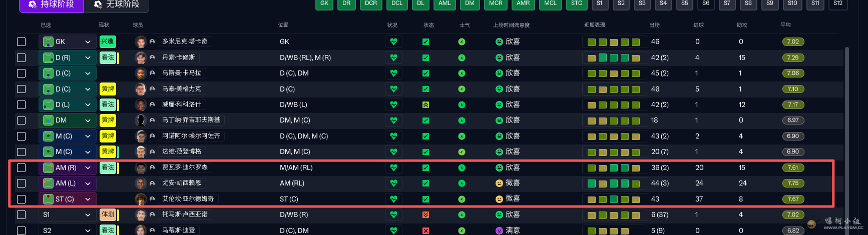Tick the selection checkbox for the GK row

[x=22, y=42]
